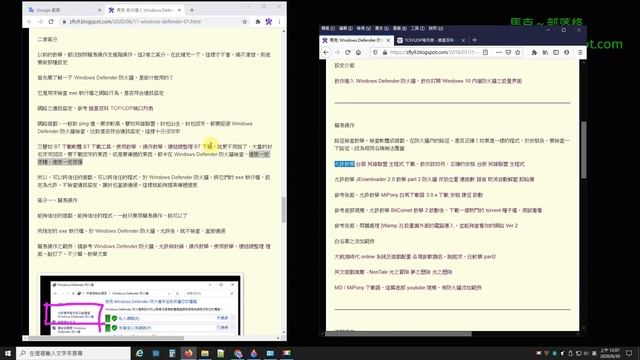Reload the page in the Firefox window
The height and width of the screenshot is (360, 640).
[x=348, y=52]
